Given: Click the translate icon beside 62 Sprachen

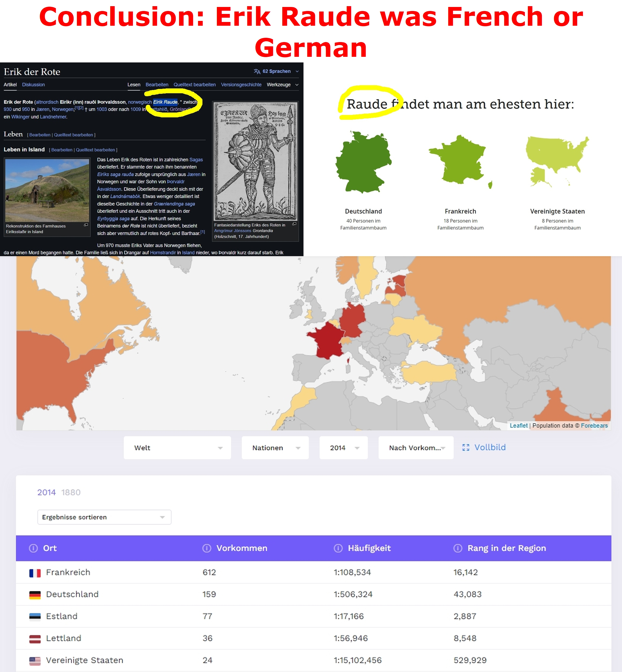Looking at the screenshot, I should [x=257, y=71].
